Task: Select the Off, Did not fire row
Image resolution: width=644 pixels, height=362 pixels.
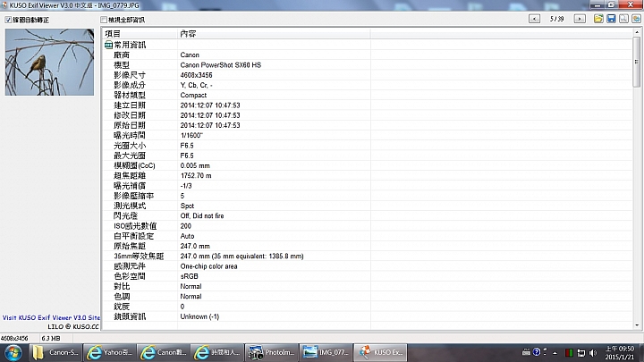Action: click(x=368, y=216)
